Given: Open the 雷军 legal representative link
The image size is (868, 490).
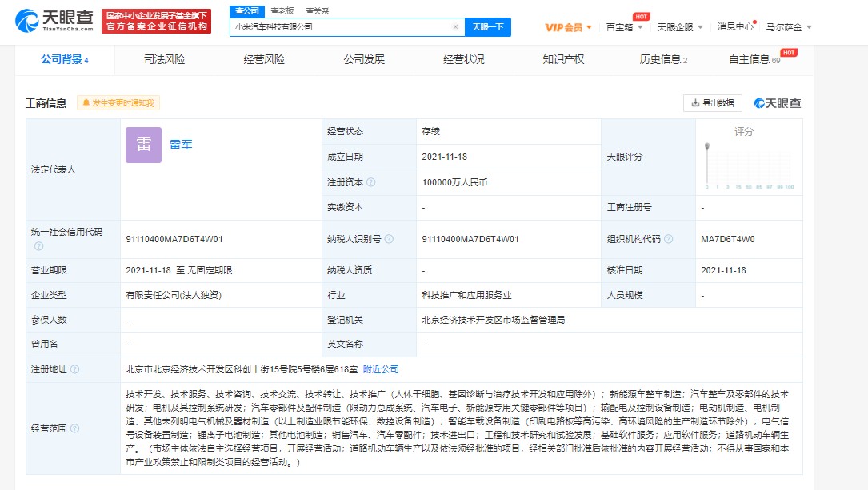Looking at the screenshot, I should (x=181, y=145).
